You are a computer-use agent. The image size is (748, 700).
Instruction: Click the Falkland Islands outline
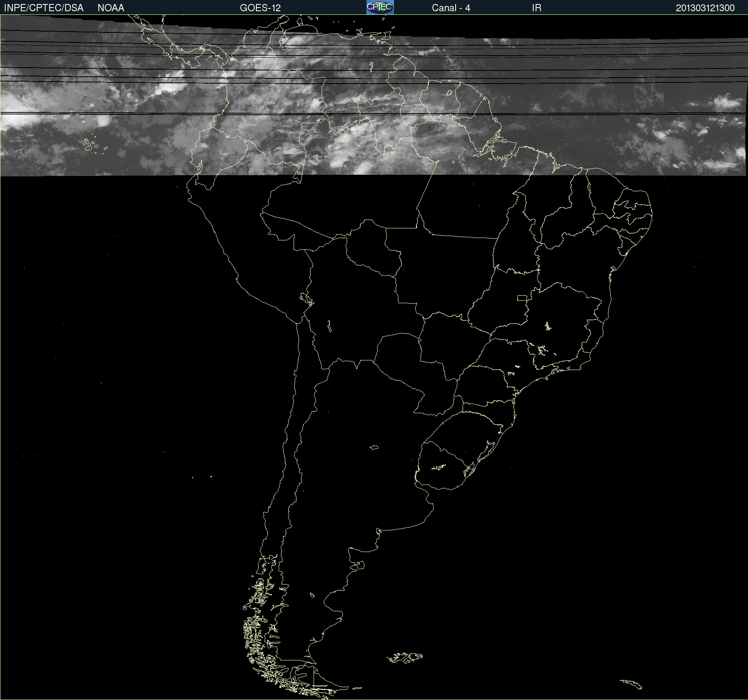tap(405, 658)
